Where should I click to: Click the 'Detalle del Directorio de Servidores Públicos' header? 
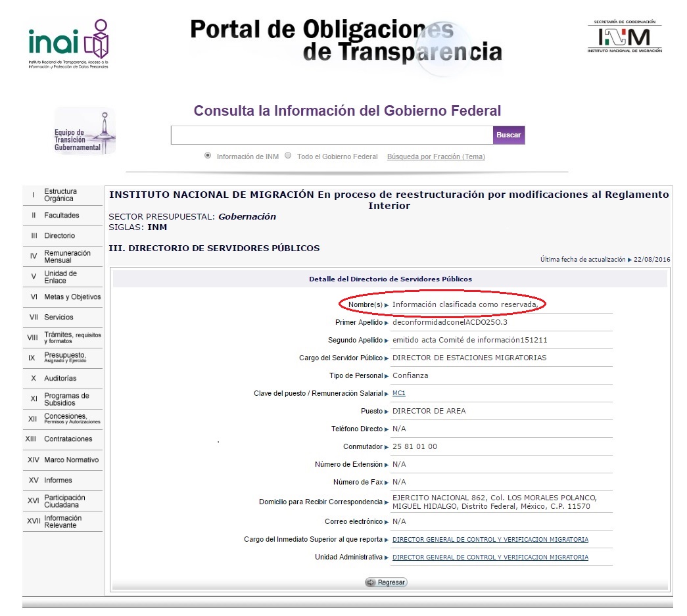tap(391, 279)
